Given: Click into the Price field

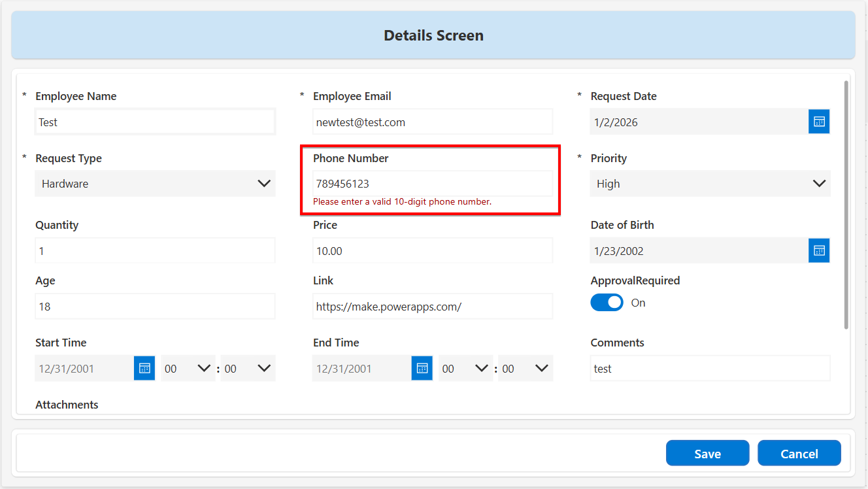Looking at the screenshot, I should (433, 251).
